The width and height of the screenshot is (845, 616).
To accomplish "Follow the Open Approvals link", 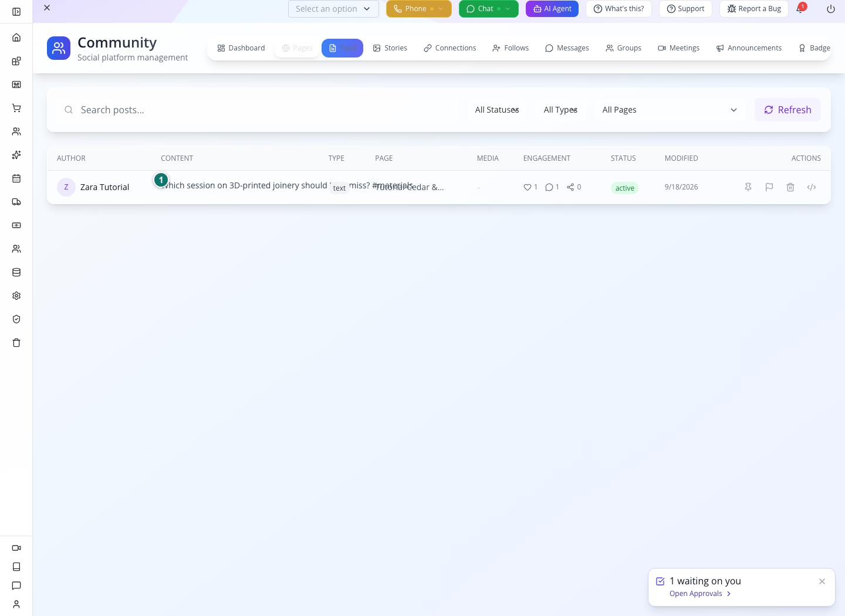I will [700, 594].
